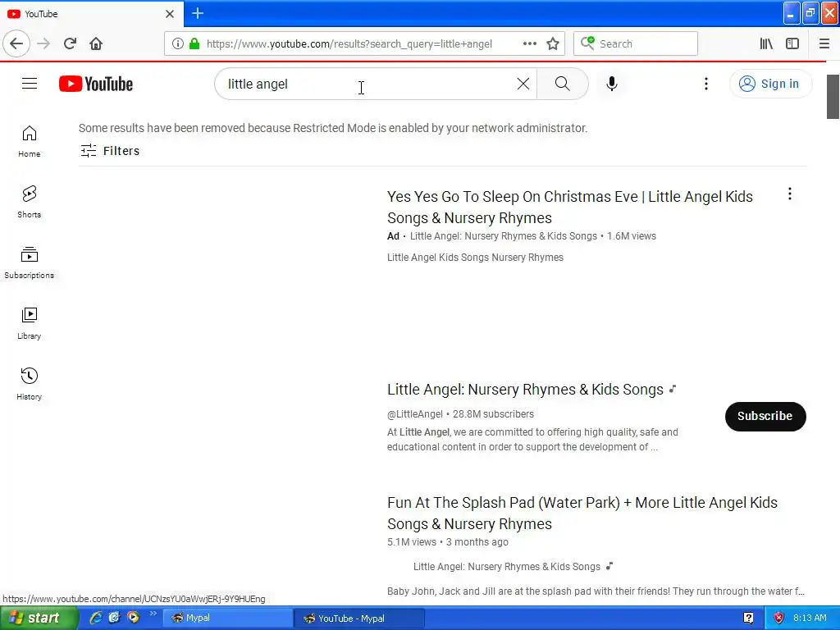
Task: Open Fun At The Splash Pad video title
Action: pyautogui.click(x=582, y=514)
